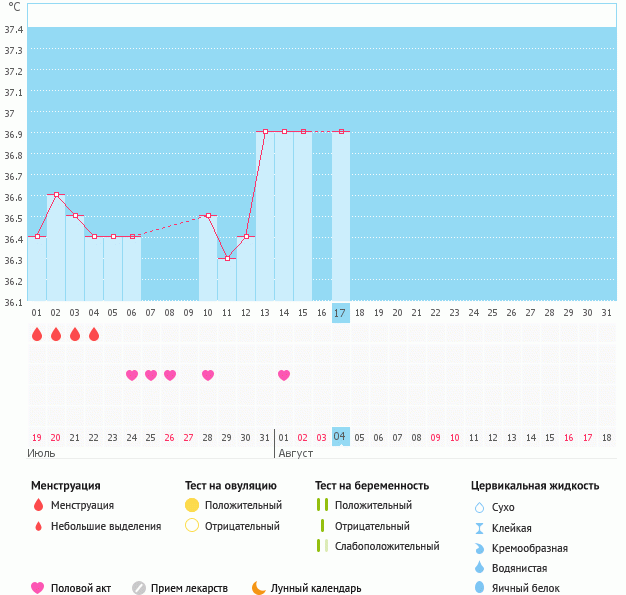
Task: Click the heart icon on day 10
Action: [x=208, y=375]
